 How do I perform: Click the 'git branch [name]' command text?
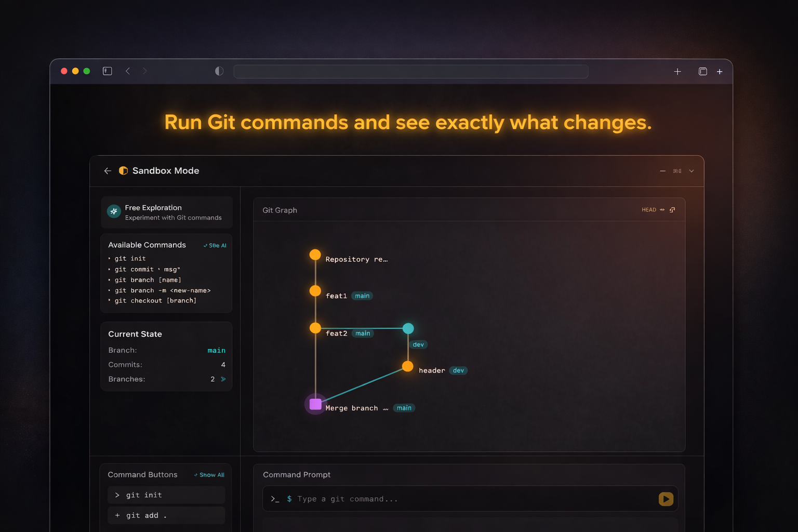[148, 280]
